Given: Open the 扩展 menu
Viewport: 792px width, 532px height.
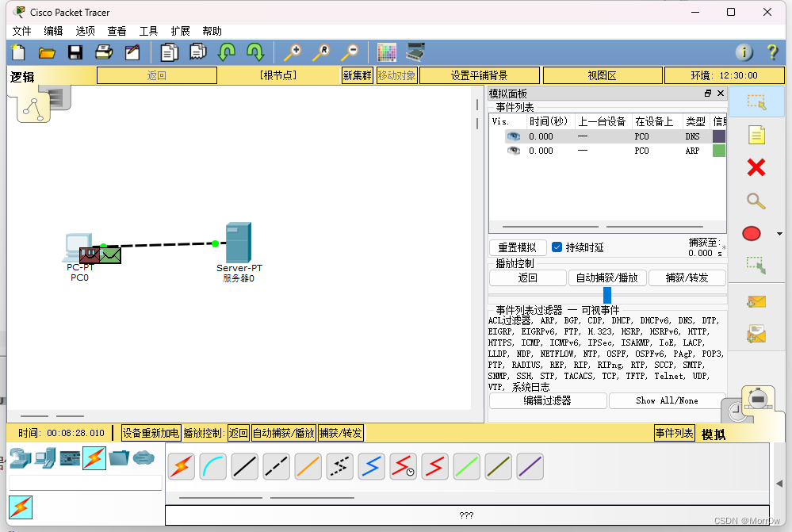Looking at the screenshot, I should tap(180, 32).
